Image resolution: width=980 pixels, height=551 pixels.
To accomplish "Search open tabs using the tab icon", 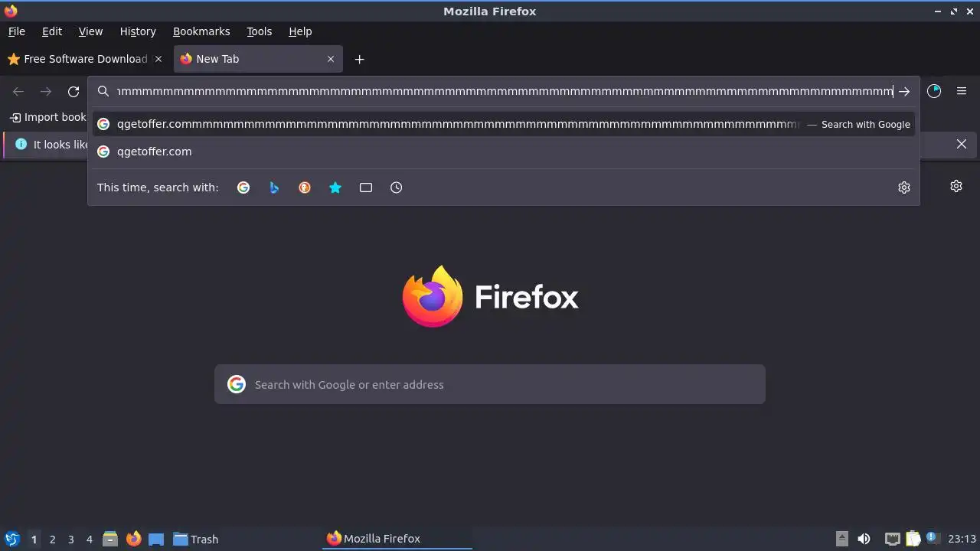I will 366,187.
